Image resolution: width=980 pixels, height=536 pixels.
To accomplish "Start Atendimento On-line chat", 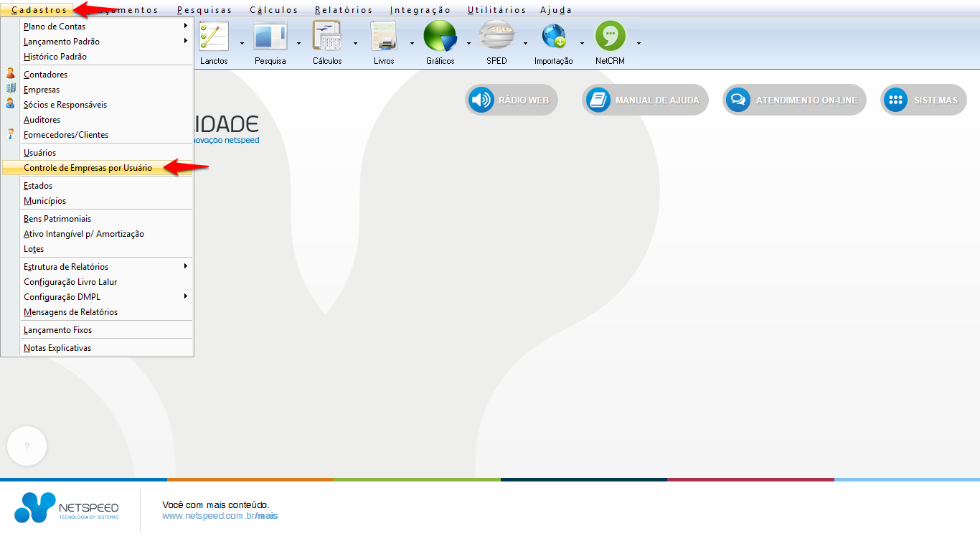I will 793,100.
